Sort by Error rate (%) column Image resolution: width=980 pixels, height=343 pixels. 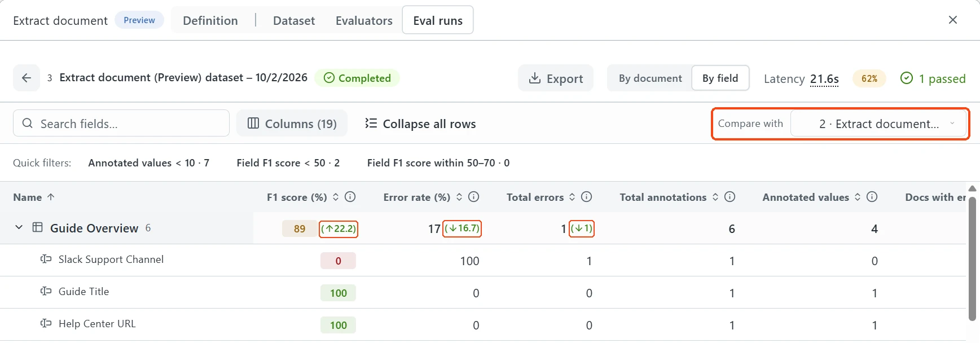459,197
